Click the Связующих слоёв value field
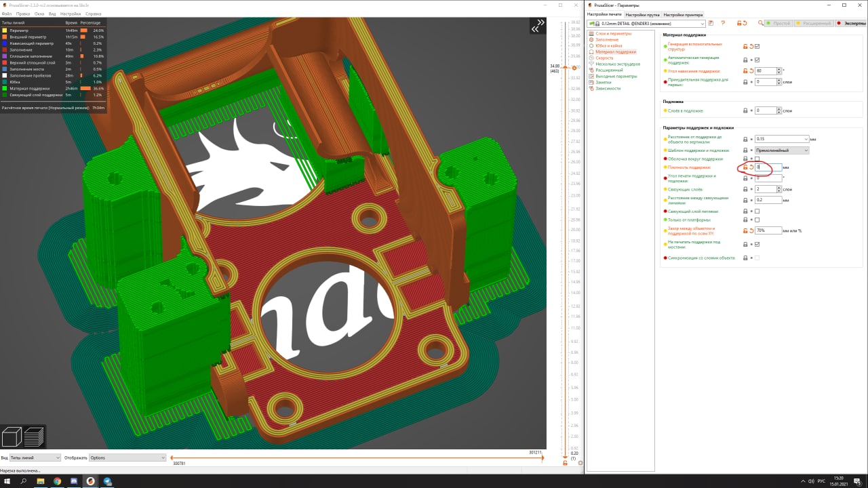This screenshot has height=488, width=868. pyautogui.click(x=765, y=189)
